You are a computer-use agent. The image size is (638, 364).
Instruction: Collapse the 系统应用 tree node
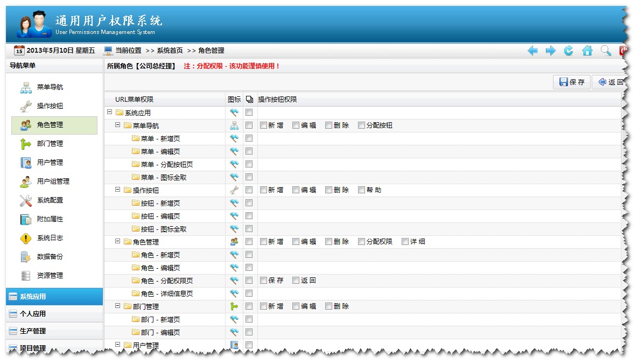coord(109,112)
